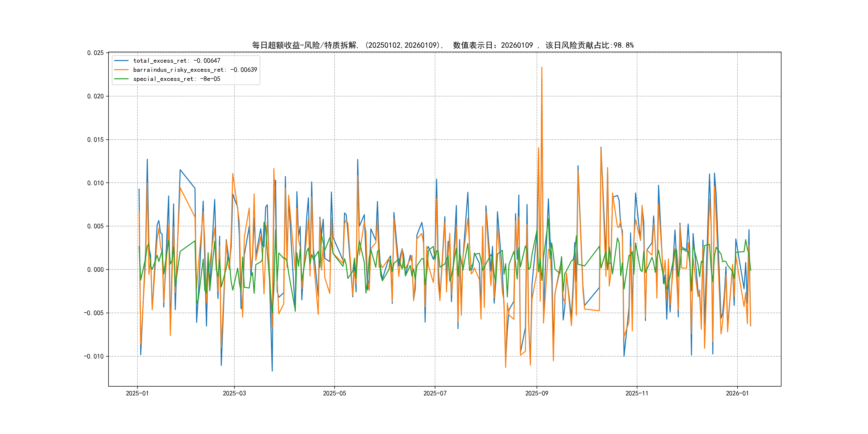Click the tallest orange spike's peak near 2025-09

tap(541, 68)
